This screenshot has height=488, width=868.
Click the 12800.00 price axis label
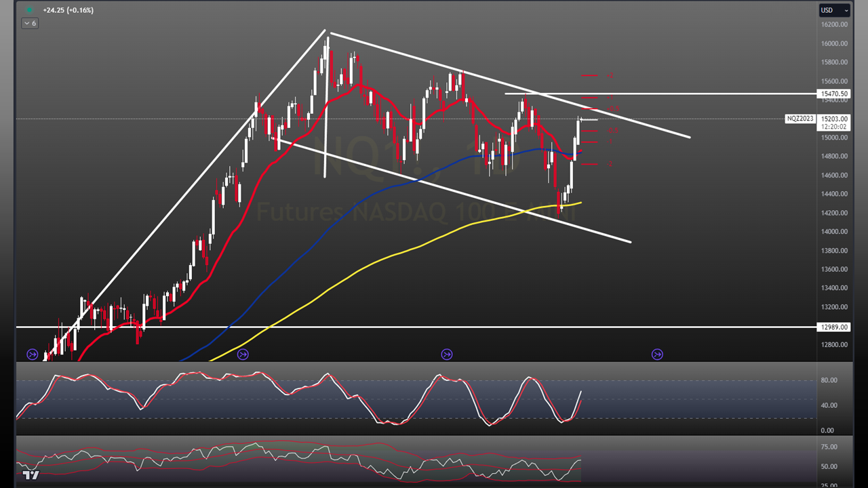pos(835,344)
